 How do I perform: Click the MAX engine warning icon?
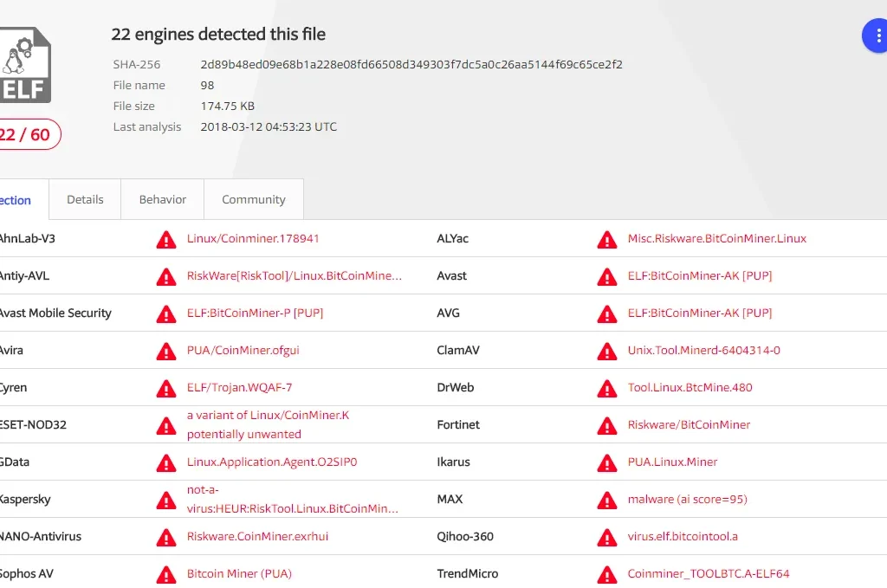[x=607, y=501]
